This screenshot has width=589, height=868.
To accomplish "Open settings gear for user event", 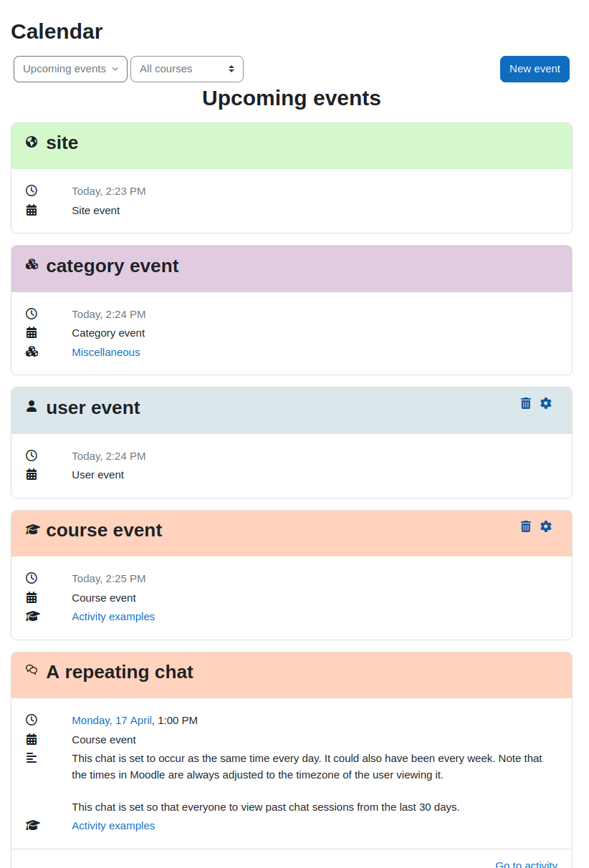I will tap(546, 403).
